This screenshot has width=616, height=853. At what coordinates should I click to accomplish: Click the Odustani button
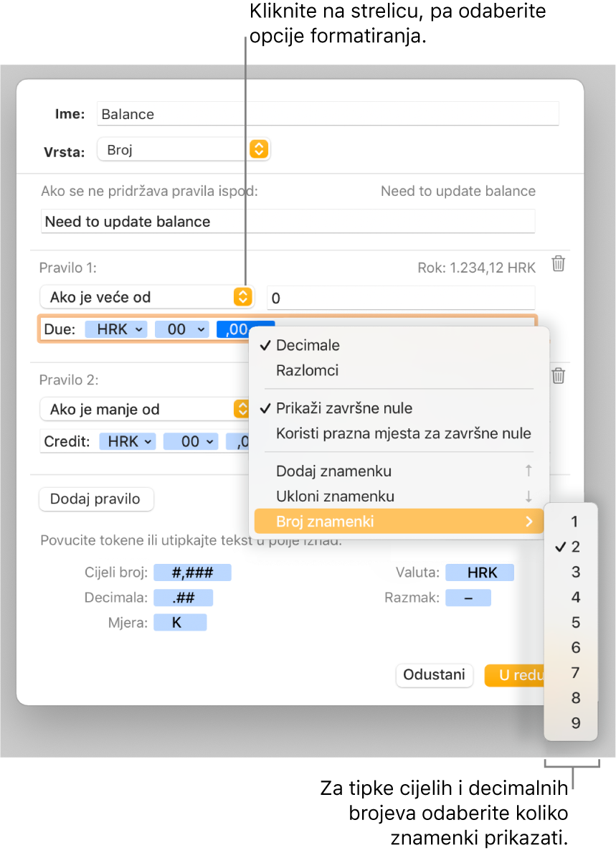click(434, 675)
